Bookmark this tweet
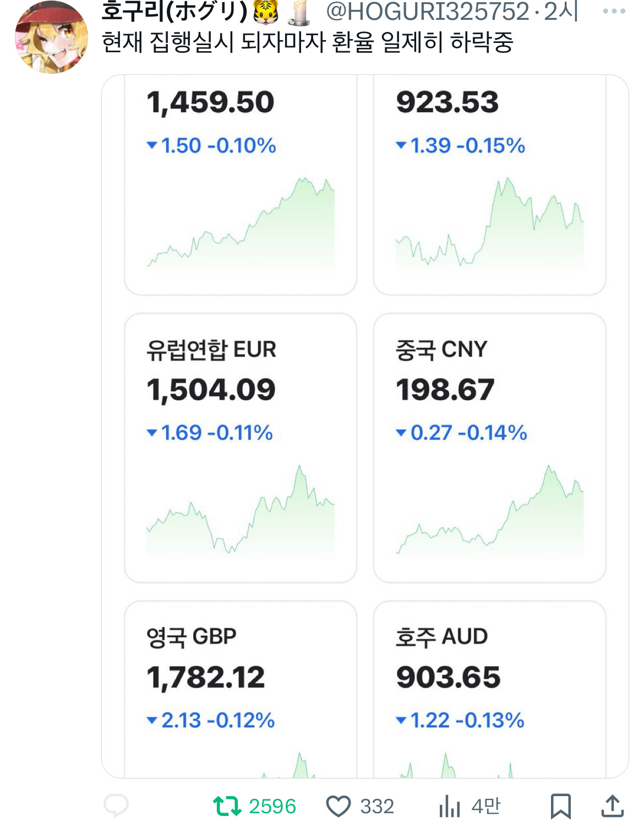Viewport: 644px width, 822px height. point(560,806)
